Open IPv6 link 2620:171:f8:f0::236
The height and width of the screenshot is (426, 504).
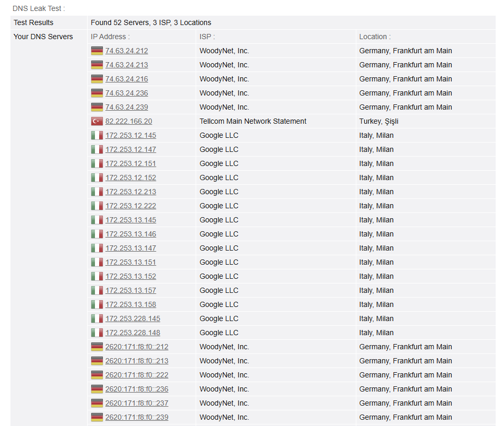click(x=137, y=389)
